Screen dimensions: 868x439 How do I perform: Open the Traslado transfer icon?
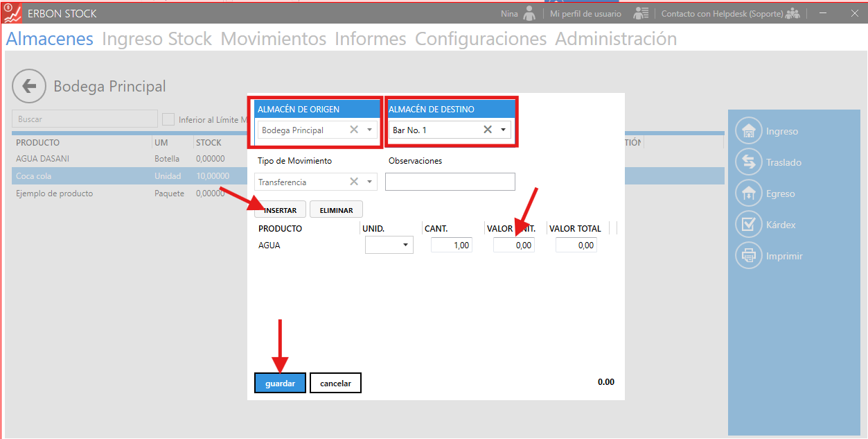[748, 162]
